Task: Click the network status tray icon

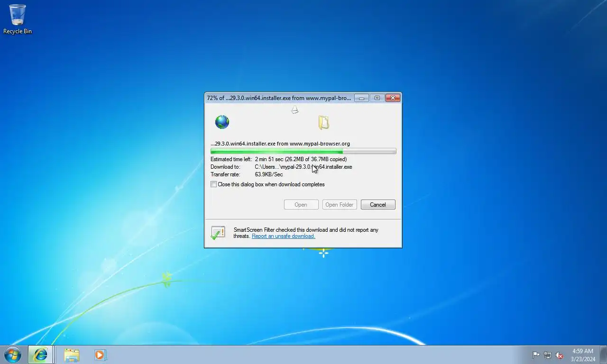Action: (548, 355)
